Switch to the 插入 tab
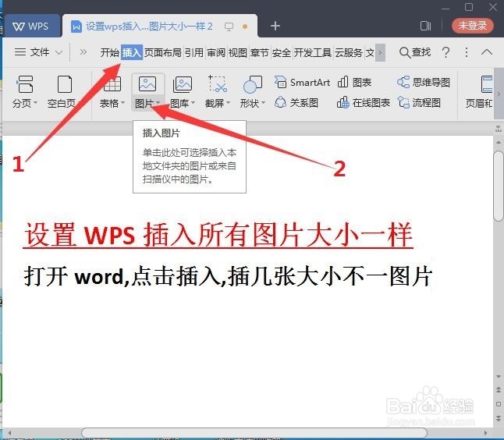The width and height of the screenshot is (504, 440). [132, 52]
